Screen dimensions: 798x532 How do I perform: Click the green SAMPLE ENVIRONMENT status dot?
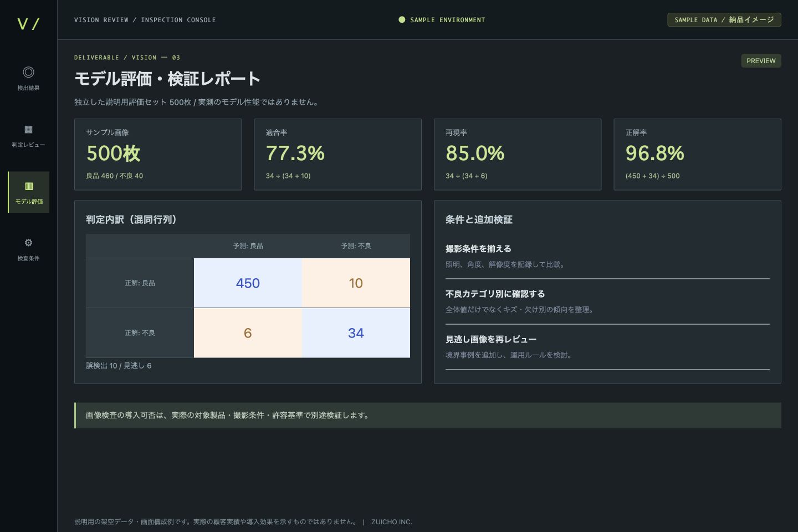coord(402,19)
